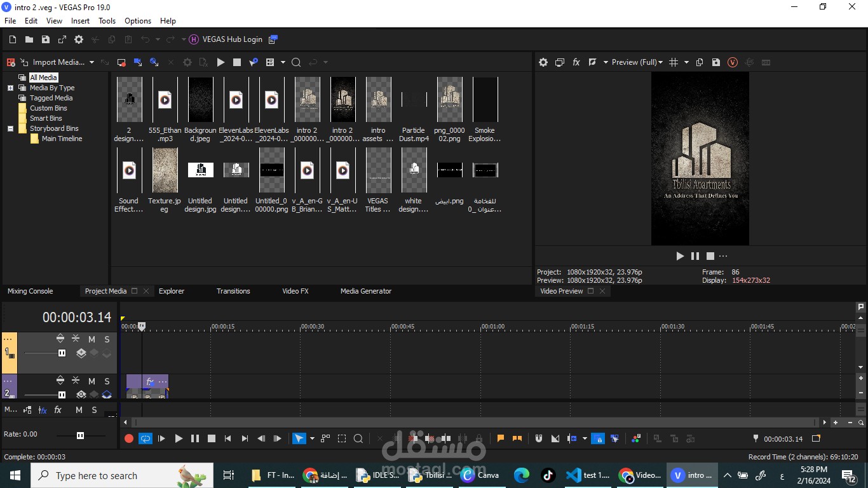Save the project with the floppy disk icon
Viewport: 868px width, 488px height.
point(46,39)
